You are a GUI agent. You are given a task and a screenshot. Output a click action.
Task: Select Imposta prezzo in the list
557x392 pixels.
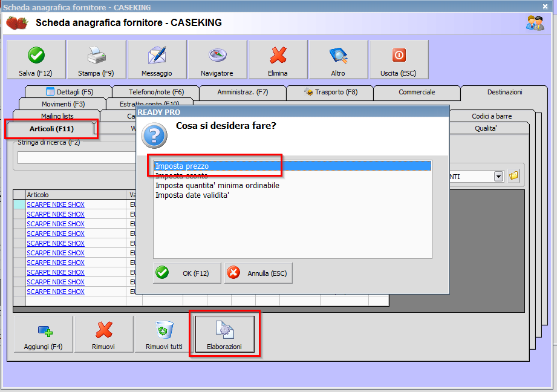(x=292, y=166)
